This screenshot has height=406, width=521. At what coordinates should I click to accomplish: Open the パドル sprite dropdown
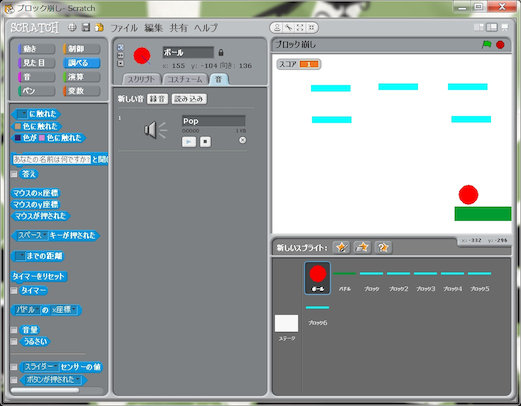pos(28,310)
